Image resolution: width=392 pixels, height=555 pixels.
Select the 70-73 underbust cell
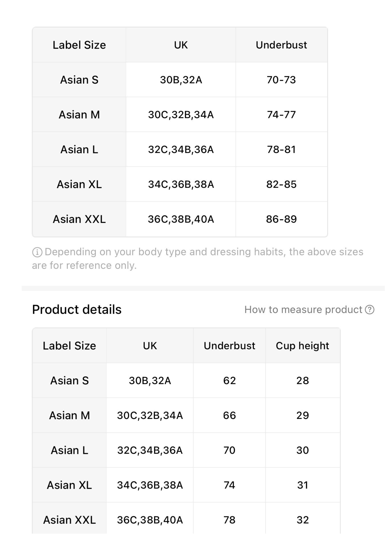[x=281, y=80]
